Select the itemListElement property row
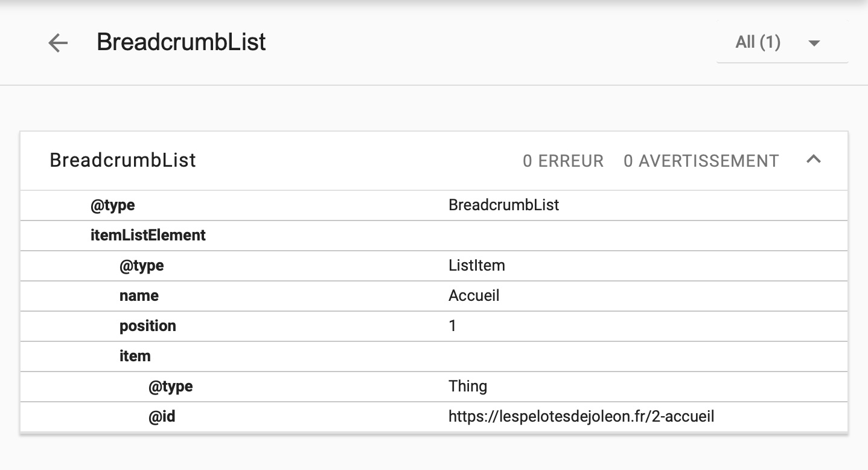Screen dimensions: 868x470 [148, 235]
